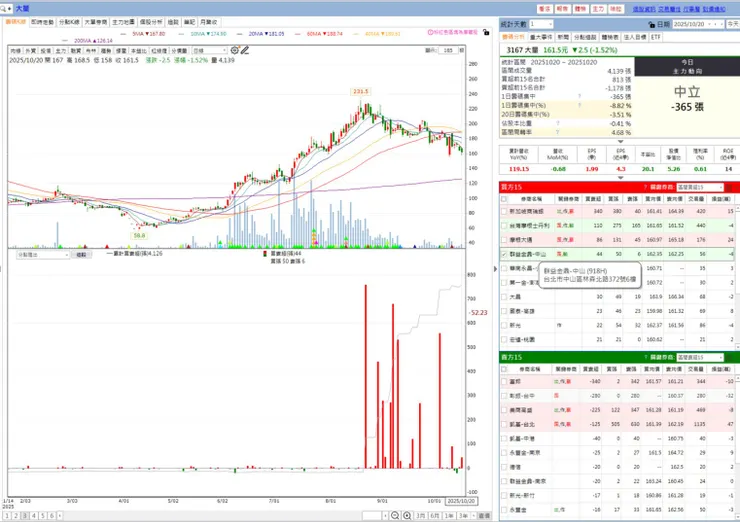Viewport: 740px width, 522px height.
Task: Step date forward with right arrow
Action: (721, 24)
